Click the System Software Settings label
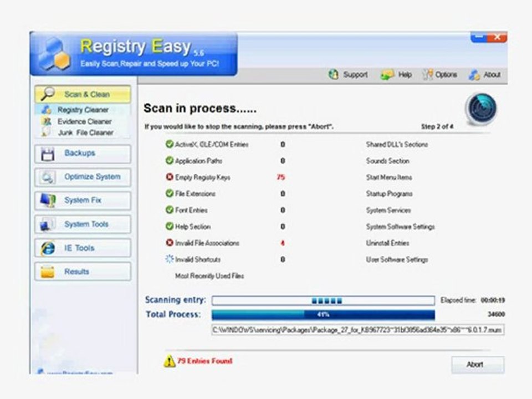Viewport: 532px width, 399px height. tap(400, 227)
